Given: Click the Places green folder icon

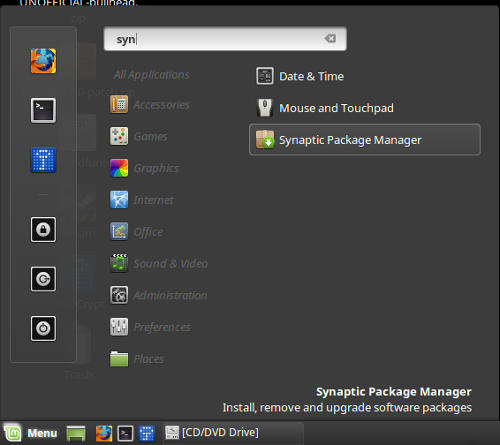Looking at the screenshot, I should pyautogui.click(x=119, y=359).
